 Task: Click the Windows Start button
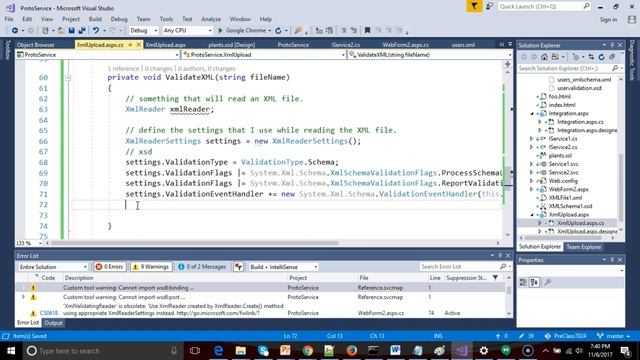coord(11,351)
